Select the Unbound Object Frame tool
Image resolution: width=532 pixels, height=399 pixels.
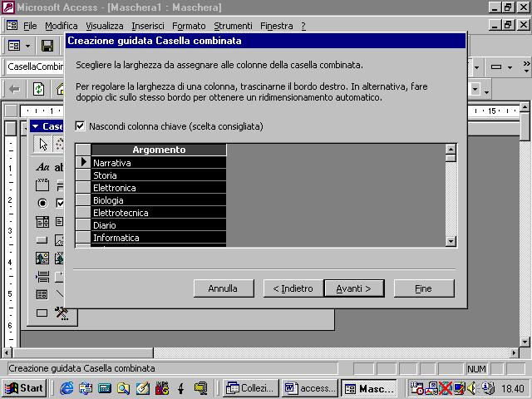[42, 259]
